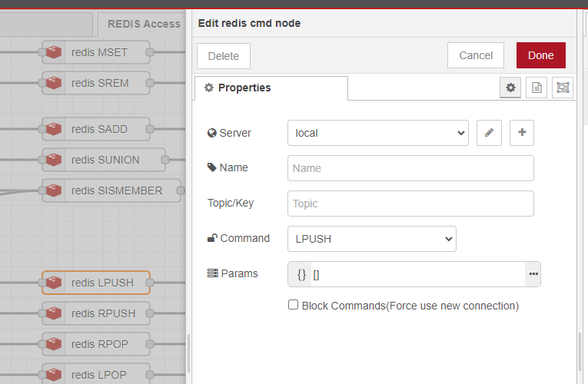Click the redis SREM node icon
Screen dimensions: 588x384
coord(54,83)
